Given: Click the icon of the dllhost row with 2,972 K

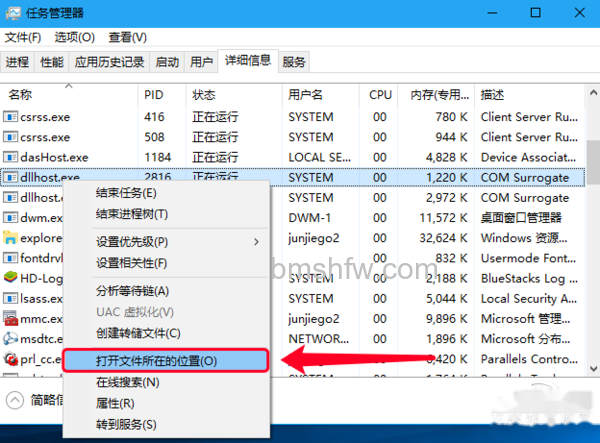Looking at the screenshot, I should coord(10,197).
